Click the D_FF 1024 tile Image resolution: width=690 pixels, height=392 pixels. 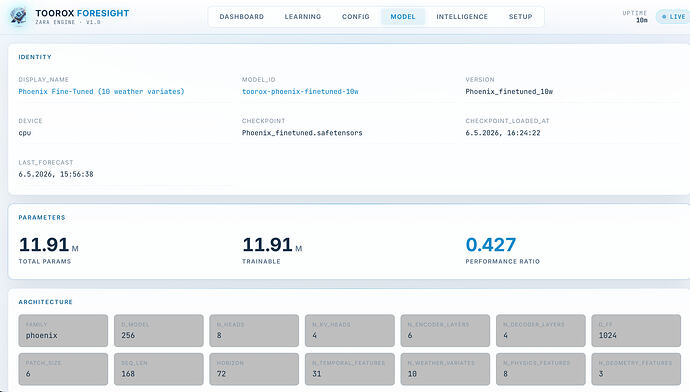[x=636, y=330]
